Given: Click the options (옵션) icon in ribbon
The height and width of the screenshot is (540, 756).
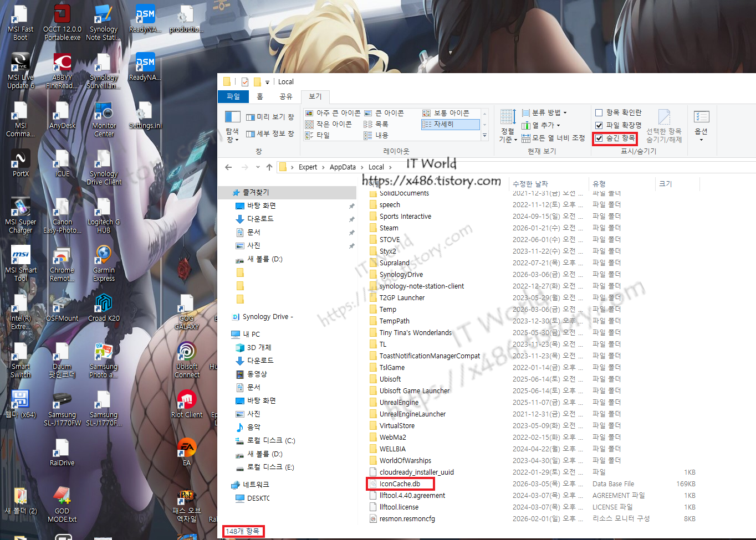Looking at the screenshot, I should [x=701, y=125].
